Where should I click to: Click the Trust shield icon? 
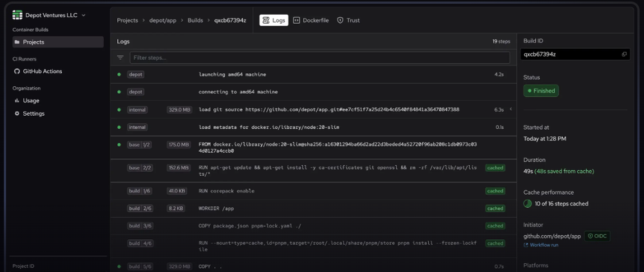340,20
